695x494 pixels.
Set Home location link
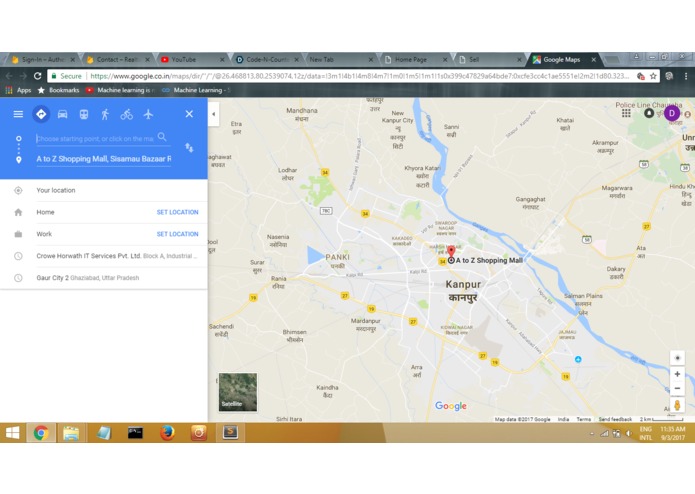(x=177, y=212)
